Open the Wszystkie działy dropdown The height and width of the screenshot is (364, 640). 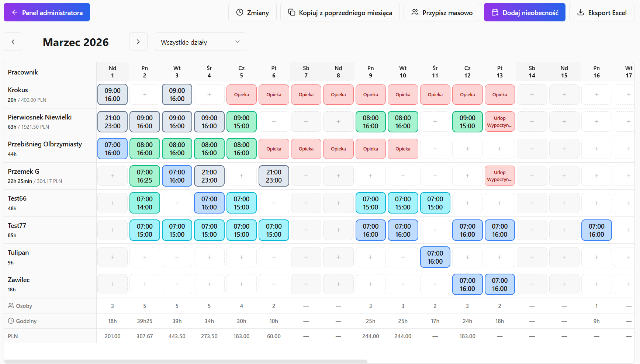click(201, 42)
